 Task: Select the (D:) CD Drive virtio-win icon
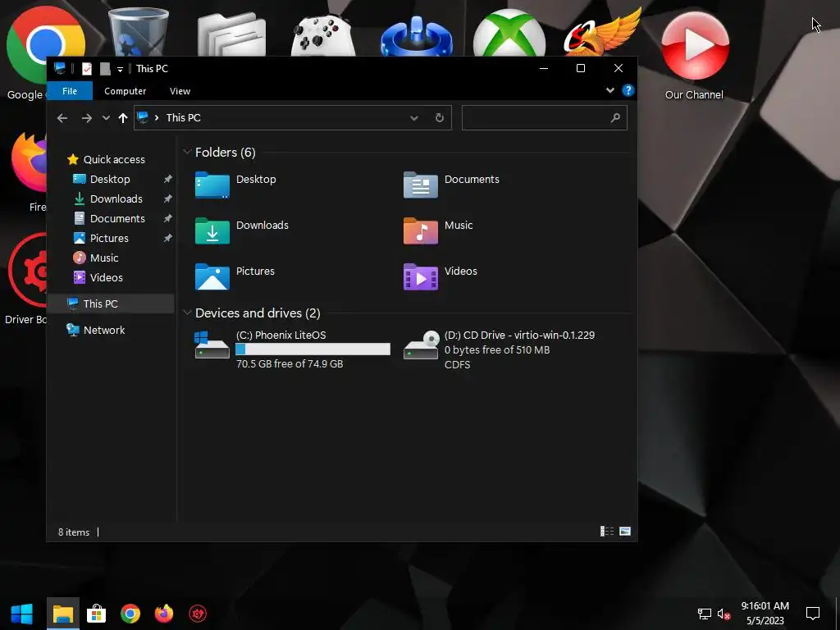point(421,345)
